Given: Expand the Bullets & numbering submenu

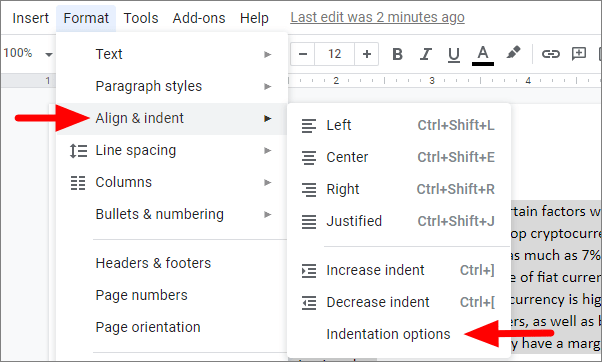Looking at the screenshot, I should [x=172, y=214].
